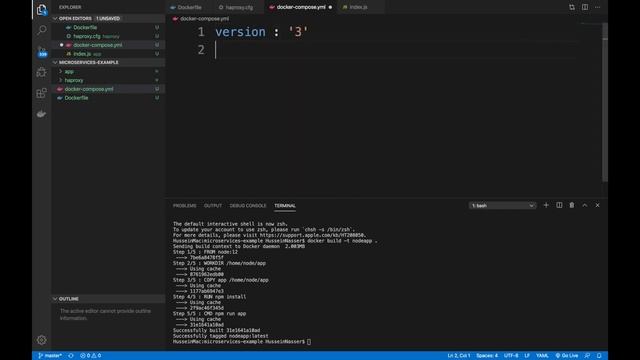640x360 pixels.
Task: Create a new terminal with plus icon
Action: tap(546, 205)
